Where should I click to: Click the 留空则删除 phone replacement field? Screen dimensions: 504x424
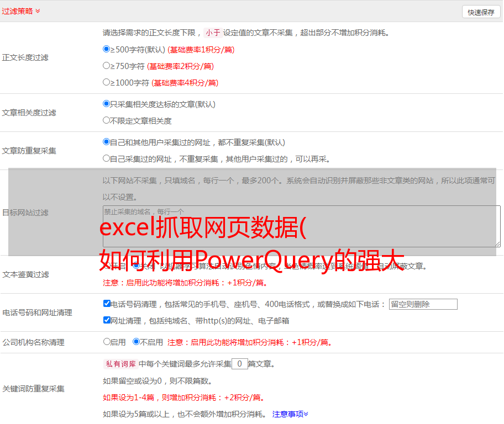[423, 304]
